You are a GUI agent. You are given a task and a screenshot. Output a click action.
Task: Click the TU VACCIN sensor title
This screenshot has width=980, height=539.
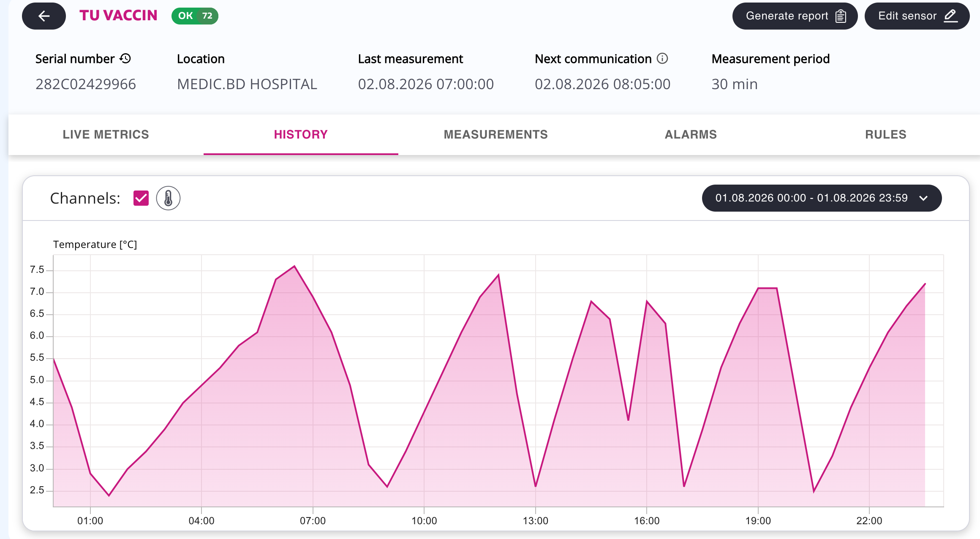point(118,16)
